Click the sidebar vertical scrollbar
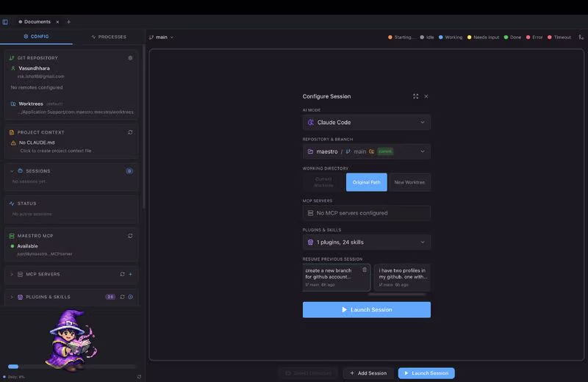This screenshot has width=588, height=382. click(143, 128)
